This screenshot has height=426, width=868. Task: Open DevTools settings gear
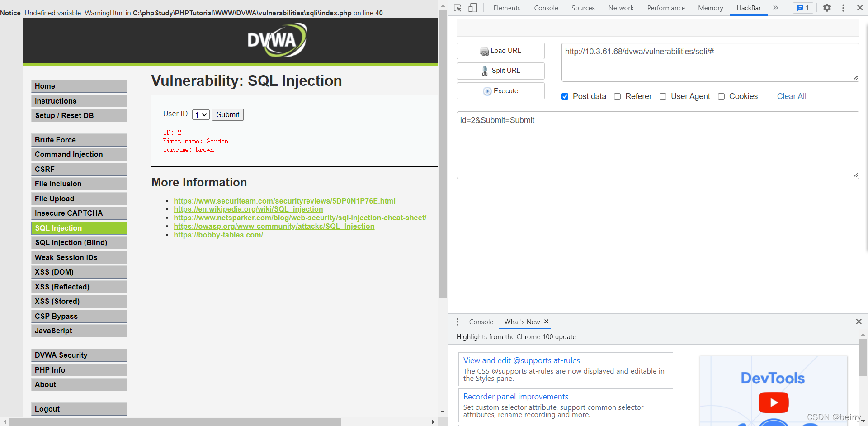click(827, 8)
